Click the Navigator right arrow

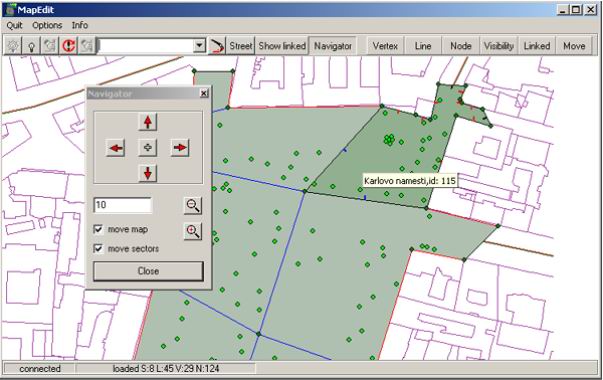(x=180, y=147)
